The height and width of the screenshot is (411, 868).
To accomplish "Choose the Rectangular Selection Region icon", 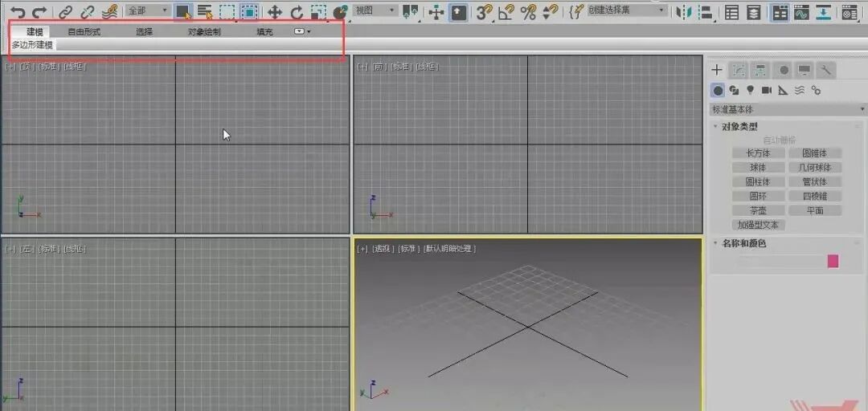I will pos(227,11).
